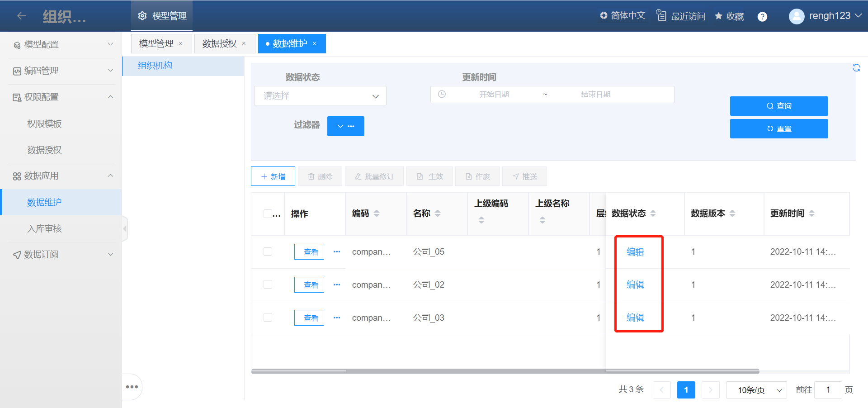Switch to the 模型管理 tab

coord(156,44)
